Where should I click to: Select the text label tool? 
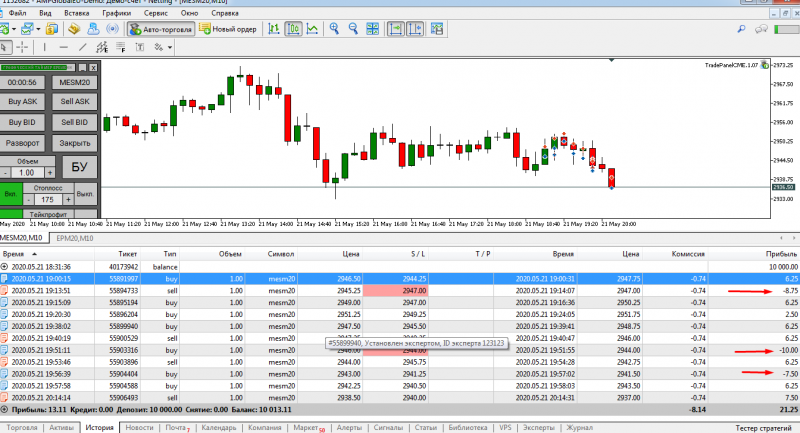click(140, 47)
